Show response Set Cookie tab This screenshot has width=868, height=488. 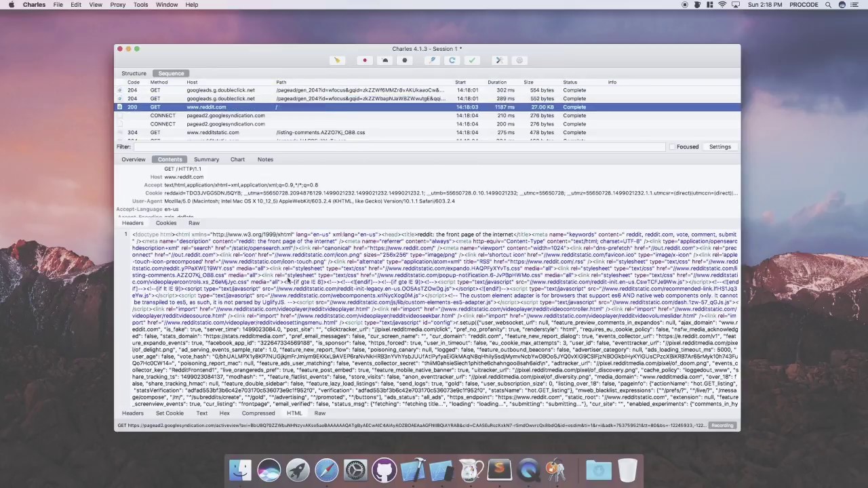tap(170, 413)
